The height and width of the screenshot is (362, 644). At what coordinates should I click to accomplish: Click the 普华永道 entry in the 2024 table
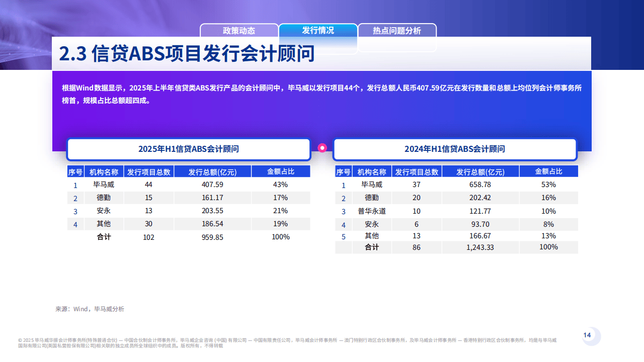(372, 211)
